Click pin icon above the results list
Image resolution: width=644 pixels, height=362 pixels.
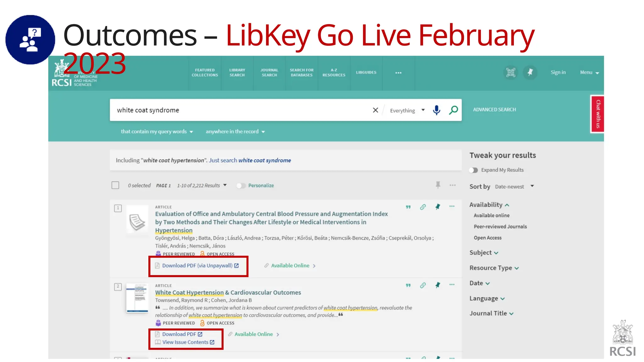pos(438,185)
